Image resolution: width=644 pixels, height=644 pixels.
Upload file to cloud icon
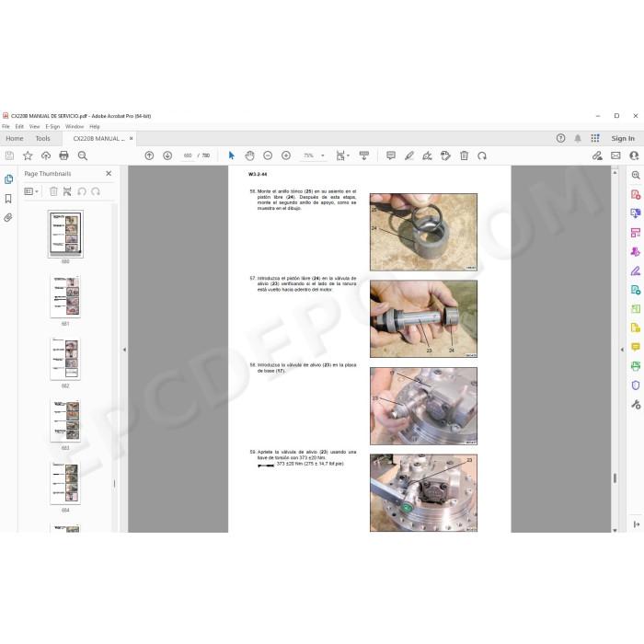pos(46,155)
